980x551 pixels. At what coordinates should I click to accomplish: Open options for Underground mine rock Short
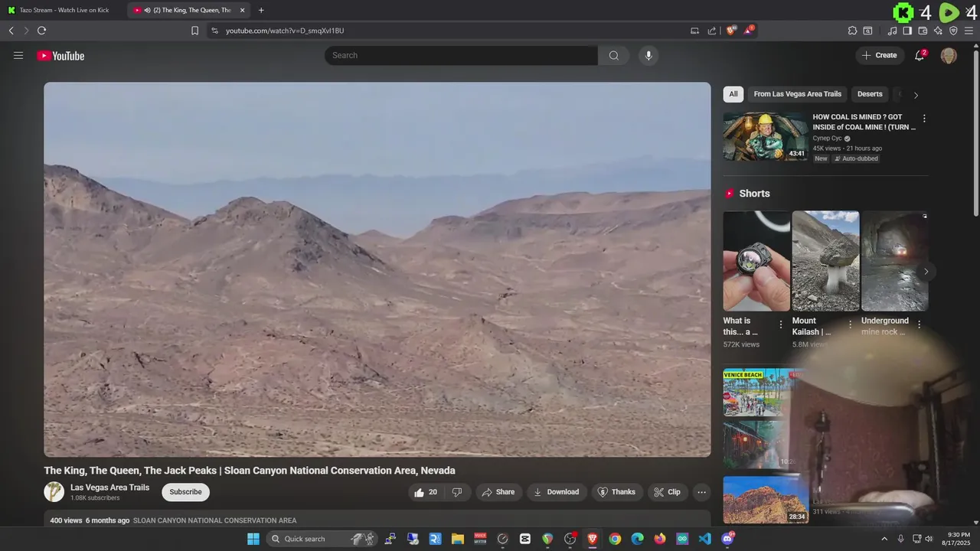pos(920,324)
